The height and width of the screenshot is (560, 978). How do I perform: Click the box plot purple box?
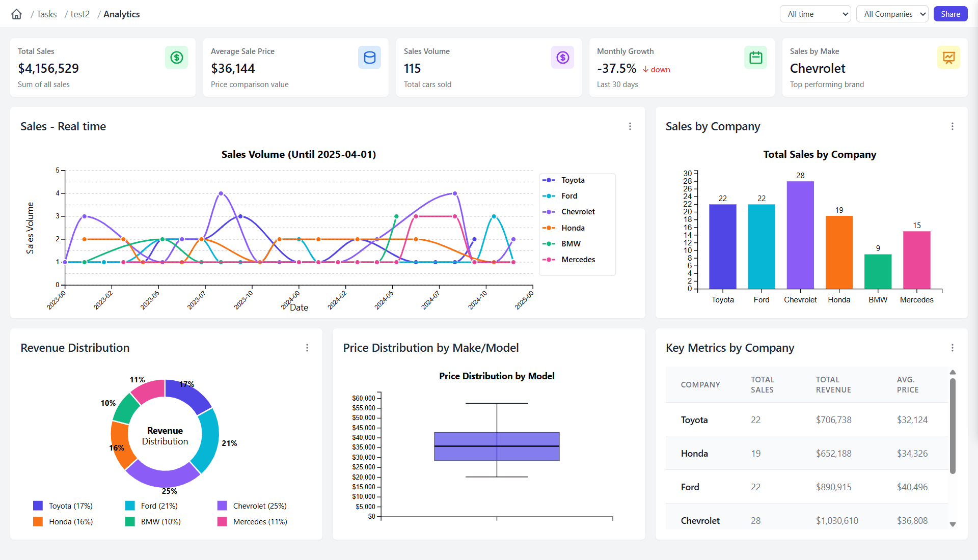pyautogui.click(x=497, y=446)
